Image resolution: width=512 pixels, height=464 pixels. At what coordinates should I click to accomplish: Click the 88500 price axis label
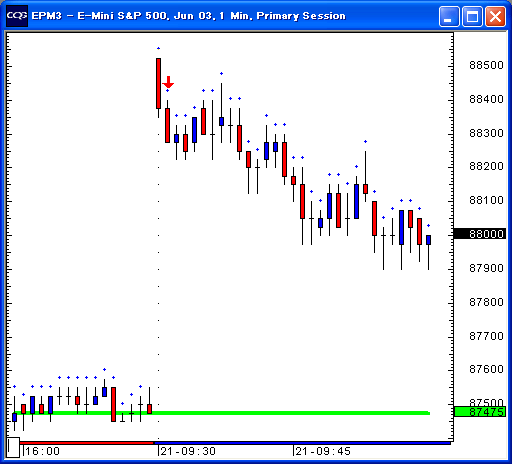pyautogui.click(x=486, y=65)
